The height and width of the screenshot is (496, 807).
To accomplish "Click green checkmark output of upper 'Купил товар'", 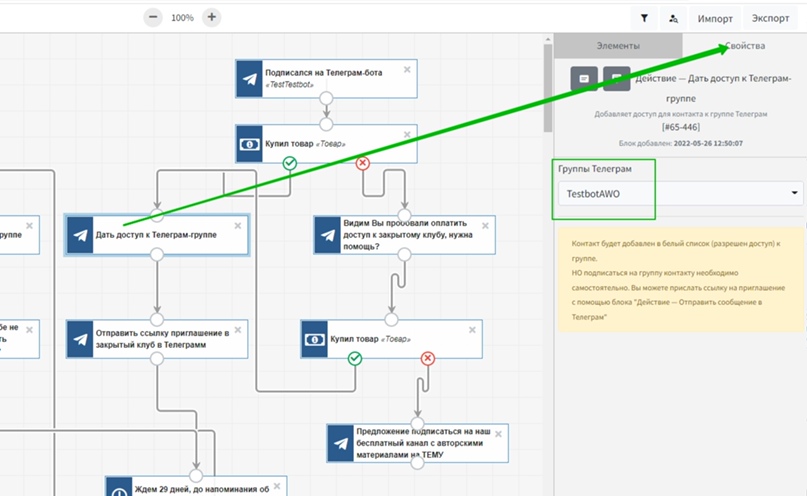I will 290,163.
